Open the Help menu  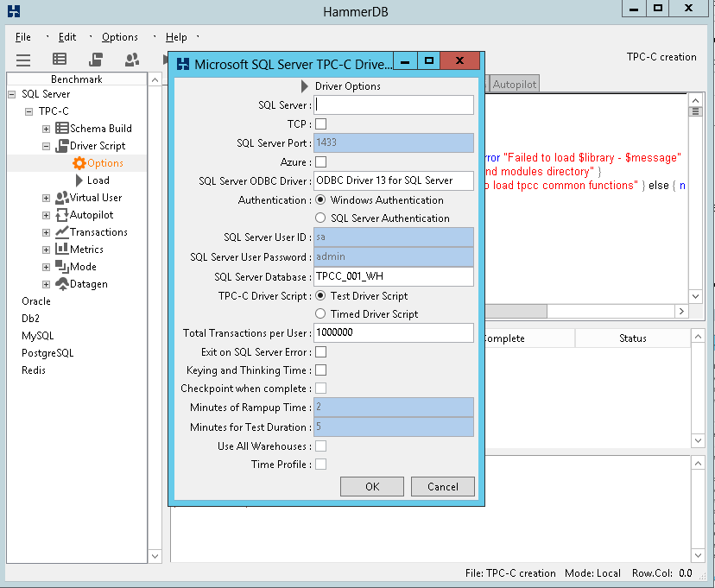(176, 37)
